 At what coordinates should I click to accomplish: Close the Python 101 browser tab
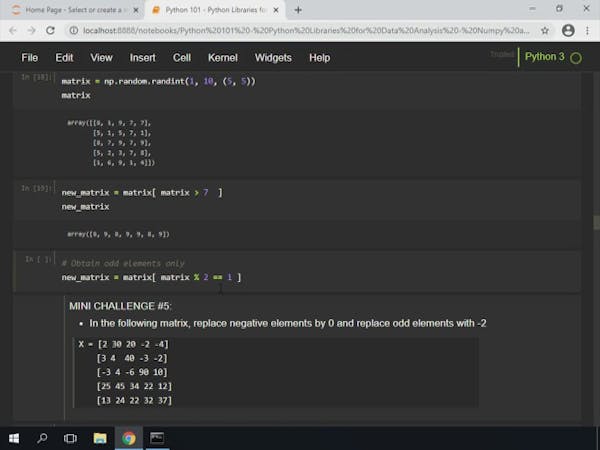276,10
